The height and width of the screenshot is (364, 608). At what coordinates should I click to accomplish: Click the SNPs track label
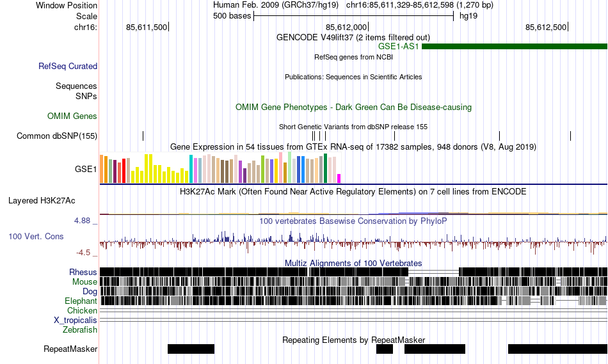pyautogui.click(x=86, y=96)
